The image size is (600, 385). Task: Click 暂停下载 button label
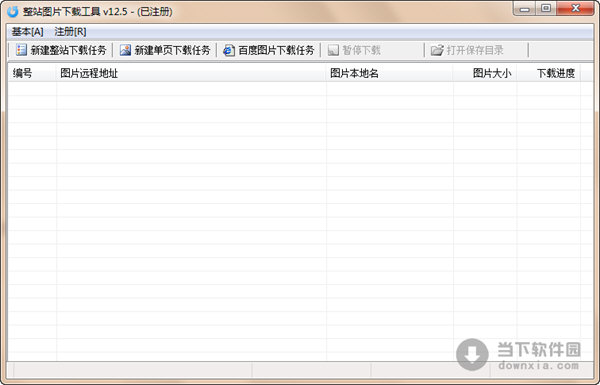point(361,50)
